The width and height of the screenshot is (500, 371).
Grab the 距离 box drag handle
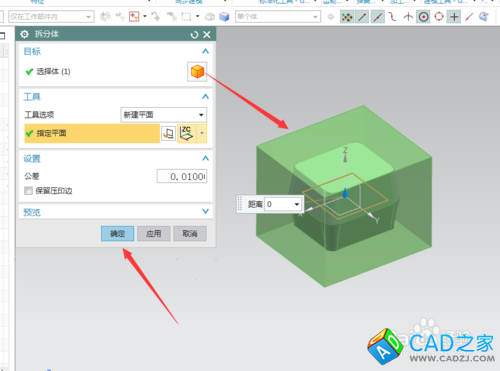(240, 204)
